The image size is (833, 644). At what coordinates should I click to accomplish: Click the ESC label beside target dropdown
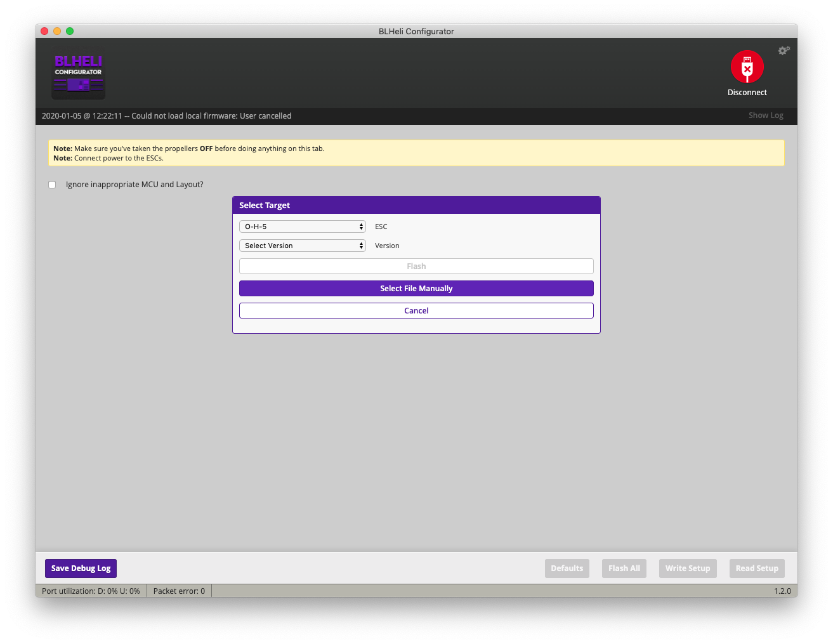(x=381, y=227)
